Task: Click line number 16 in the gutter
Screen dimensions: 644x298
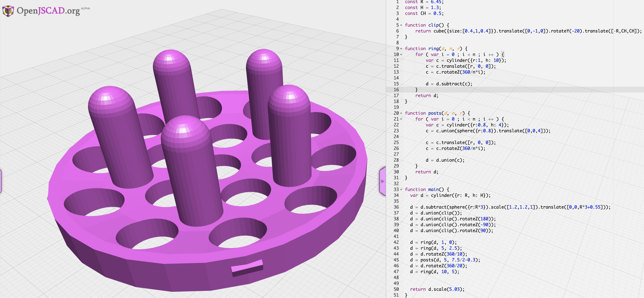Action: [396, 90]
